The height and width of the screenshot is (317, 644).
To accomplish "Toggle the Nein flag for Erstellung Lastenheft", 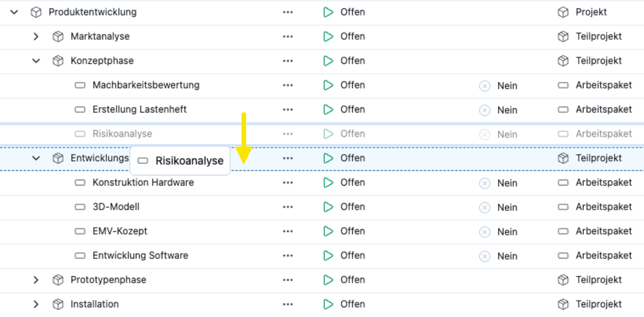I will [x=485, y=110].
